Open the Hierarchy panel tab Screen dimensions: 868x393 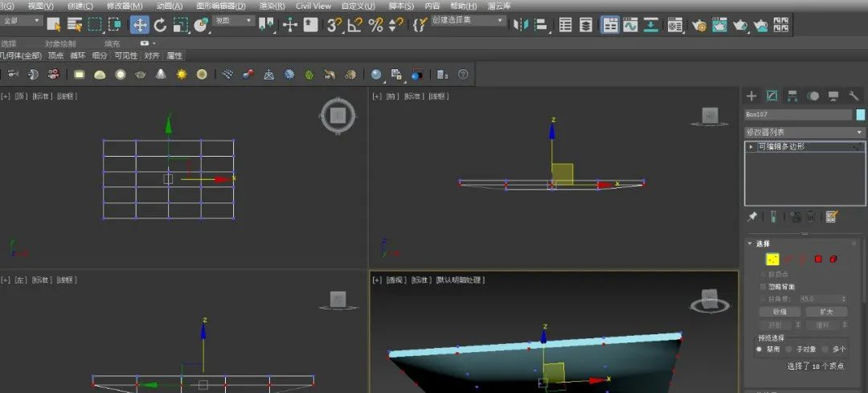coord(792,96)
